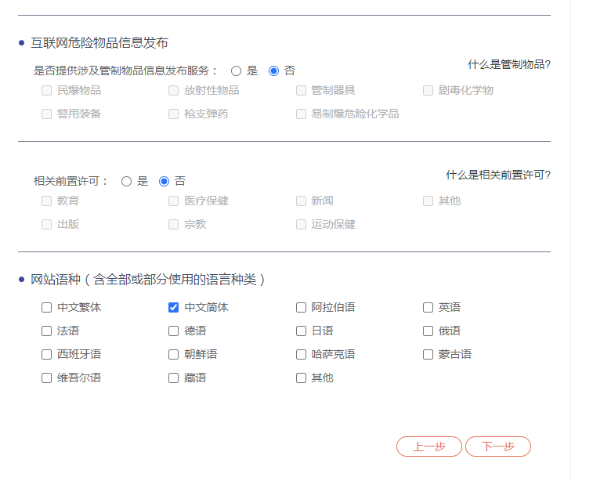Enable the 俄语 language checkbox

pyautogui.click(x=428, y=331)
